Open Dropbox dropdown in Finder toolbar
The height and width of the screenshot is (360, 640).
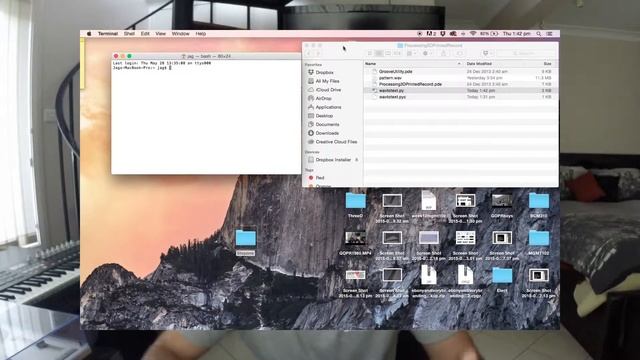coord(487,53)
